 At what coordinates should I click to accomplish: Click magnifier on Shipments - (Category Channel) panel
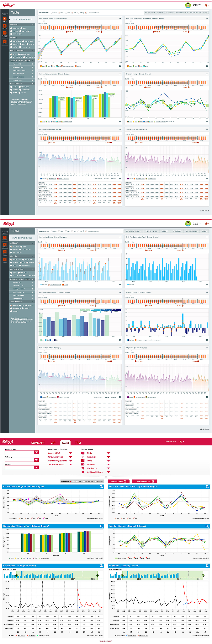tap(207, 566)
